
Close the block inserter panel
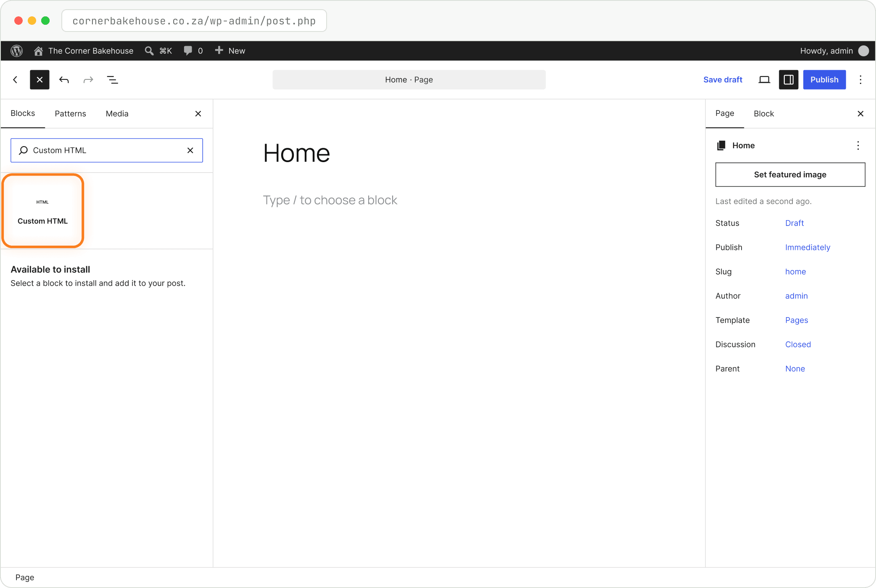(198, 114)
